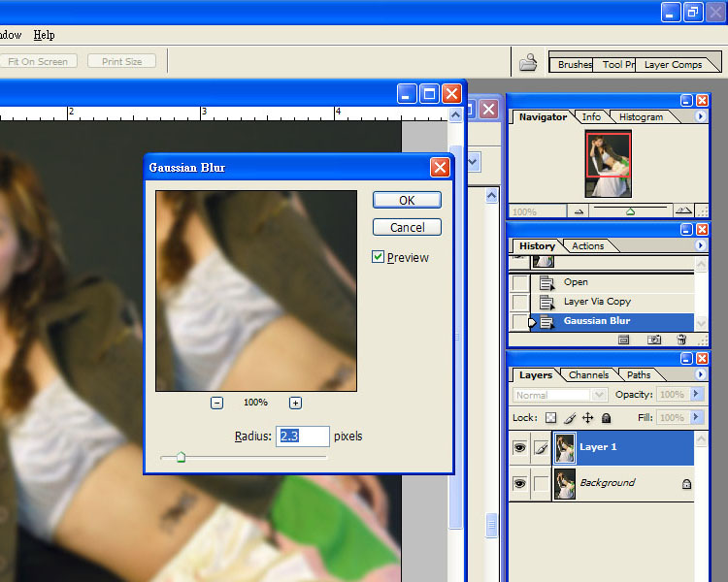
Task: Click the lock position move icon
Action: coord(587,418)
